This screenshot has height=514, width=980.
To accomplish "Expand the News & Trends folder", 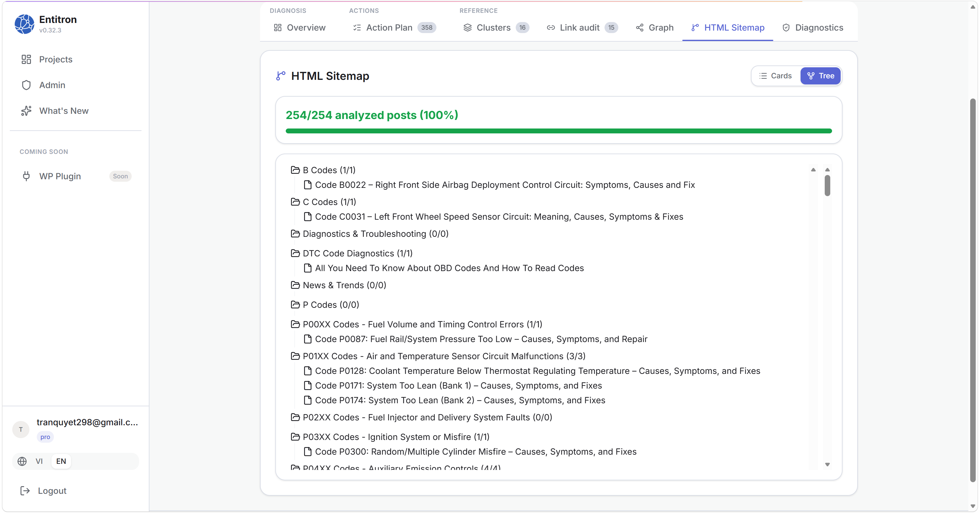I will click(x=339, y=285).
